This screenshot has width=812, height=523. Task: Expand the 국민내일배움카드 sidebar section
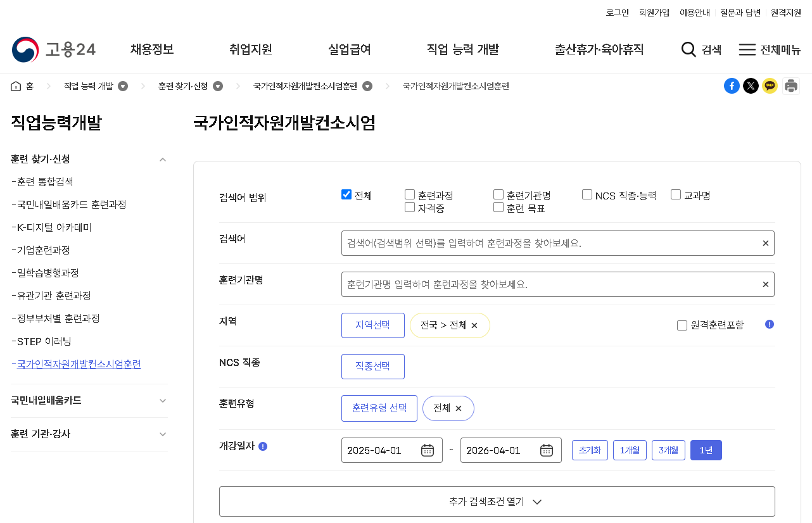click(x=163, y=400)
